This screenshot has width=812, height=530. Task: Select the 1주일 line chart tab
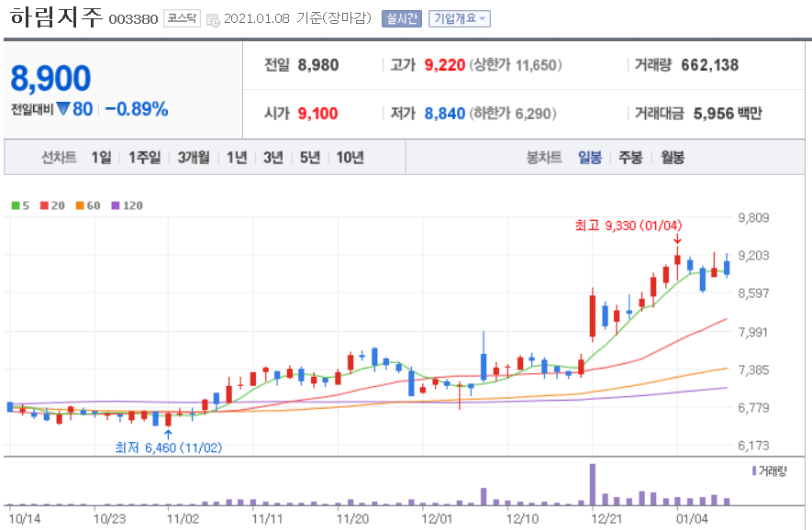click(144, 158)
